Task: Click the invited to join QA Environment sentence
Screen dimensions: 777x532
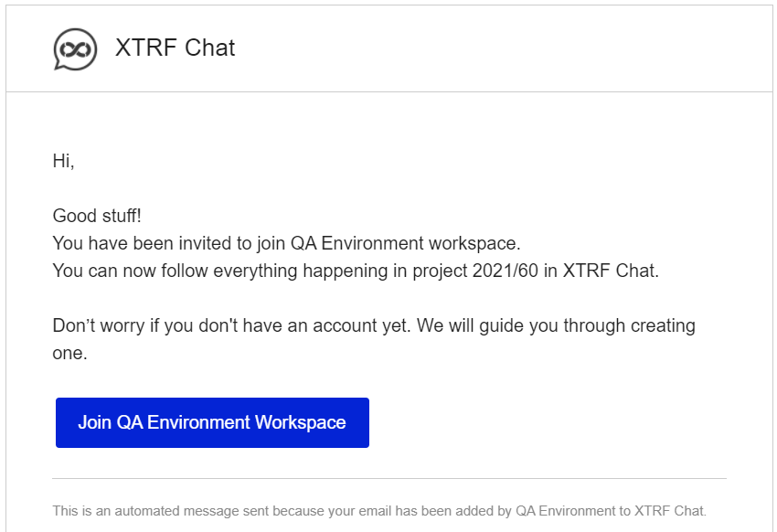Action: pyautogui.click(x=286, y=244)
